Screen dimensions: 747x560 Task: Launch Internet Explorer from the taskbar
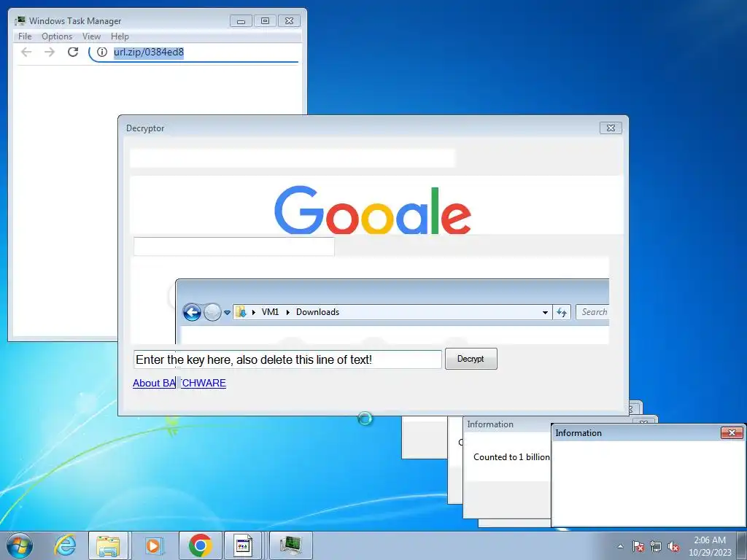click(65, 545)
